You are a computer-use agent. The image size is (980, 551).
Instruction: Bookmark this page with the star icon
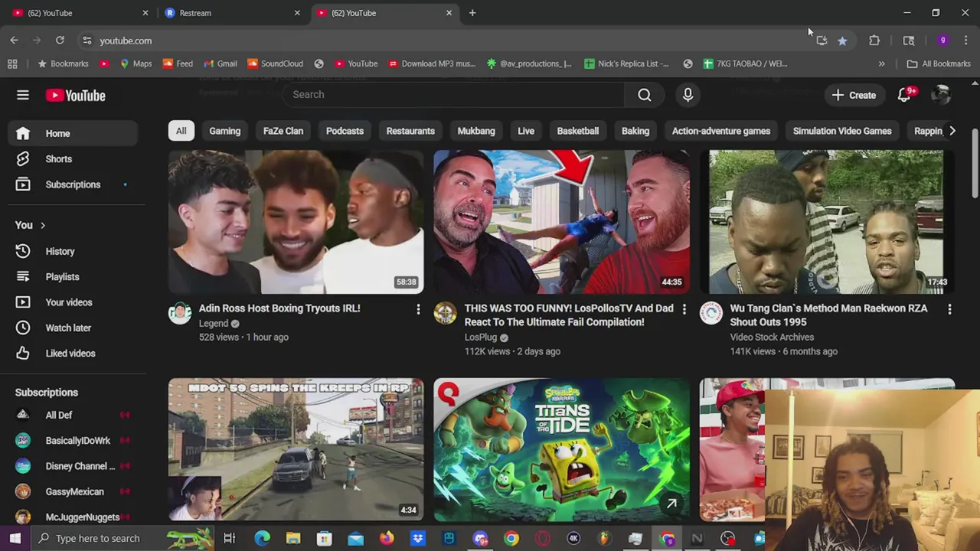pos(842,41)
